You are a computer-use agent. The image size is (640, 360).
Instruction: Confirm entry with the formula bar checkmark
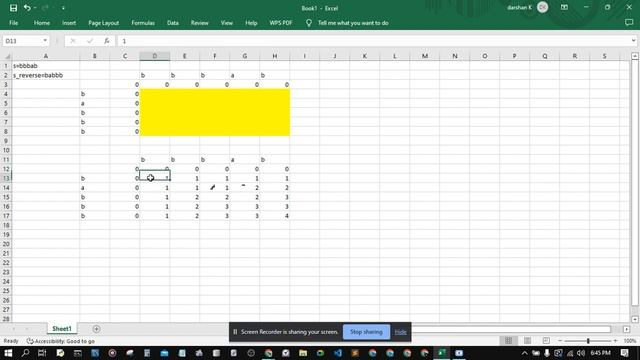tap(90, 41)
